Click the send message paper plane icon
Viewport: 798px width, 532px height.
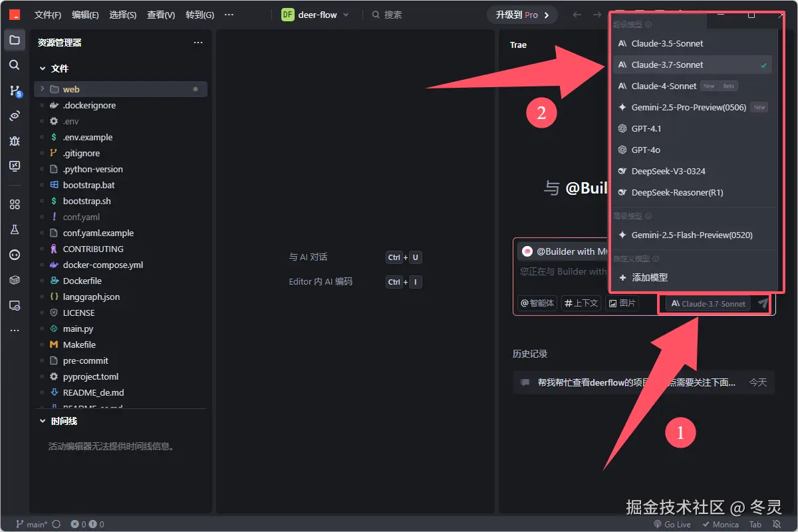pos(763,303)
